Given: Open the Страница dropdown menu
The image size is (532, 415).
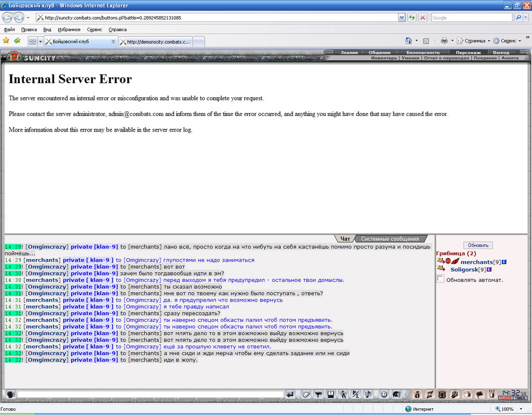Looking at the screenshot, I should (474, 41).
